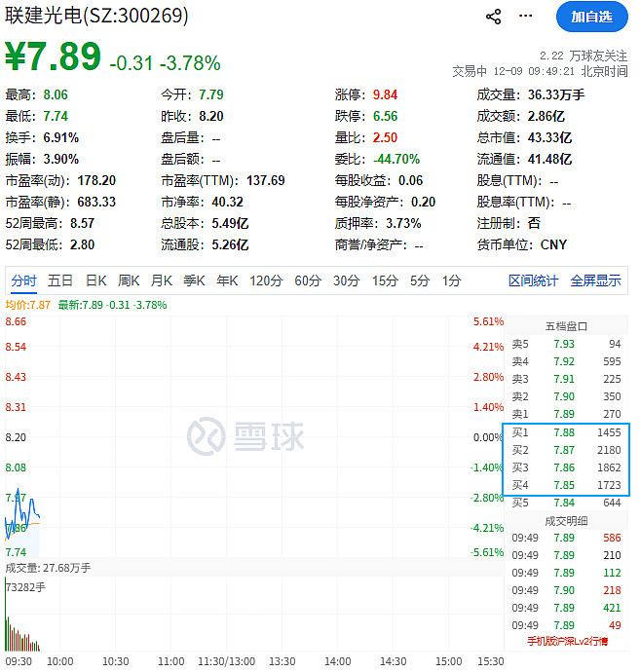Screen dimensions: 640x672
Task: Click the 昨收 value 8.20
Action: pos(211,116)
